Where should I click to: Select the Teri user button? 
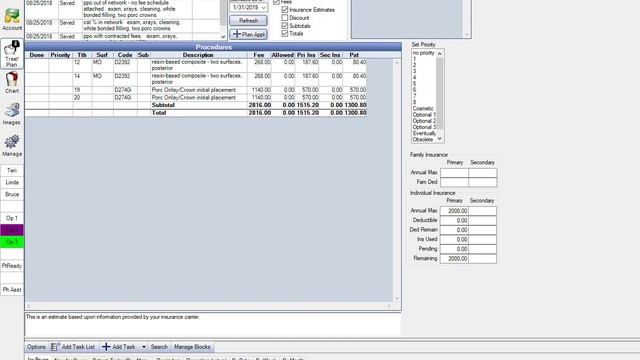(x=12, y=171)
